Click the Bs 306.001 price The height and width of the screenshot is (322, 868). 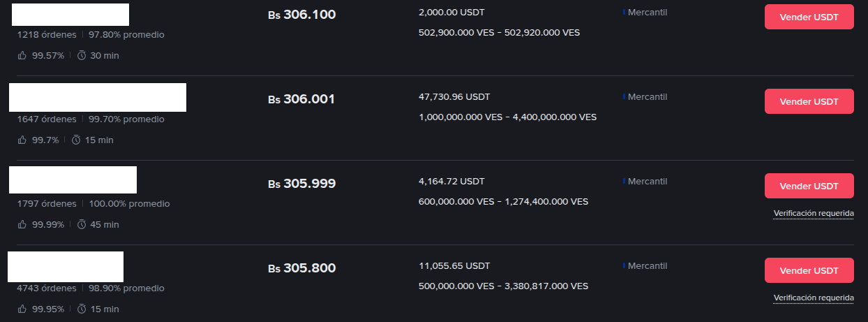301,99
